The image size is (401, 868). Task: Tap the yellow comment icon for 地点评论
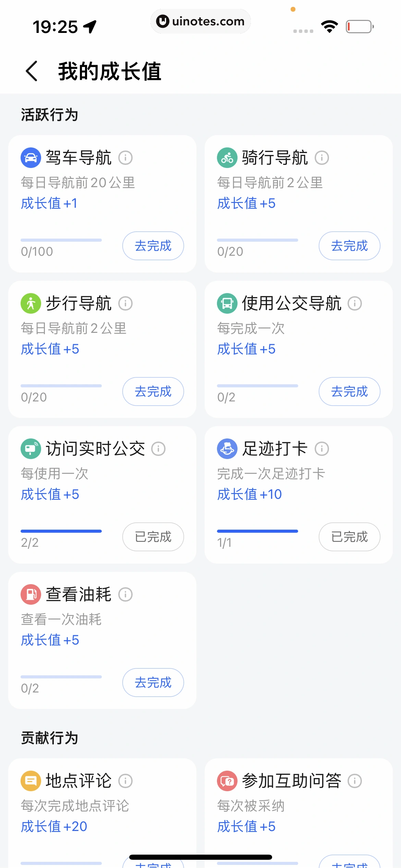(31, 781)
